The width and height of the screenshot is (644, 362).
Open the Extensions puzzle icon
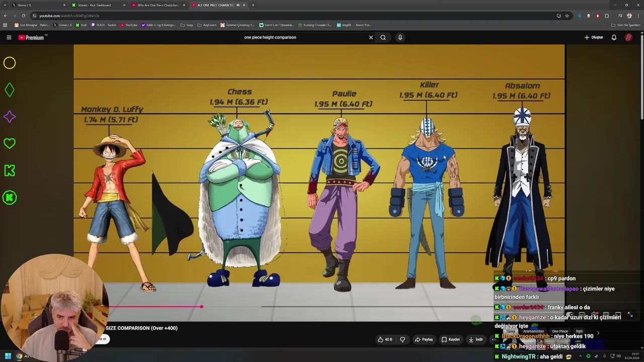point(607,16)
